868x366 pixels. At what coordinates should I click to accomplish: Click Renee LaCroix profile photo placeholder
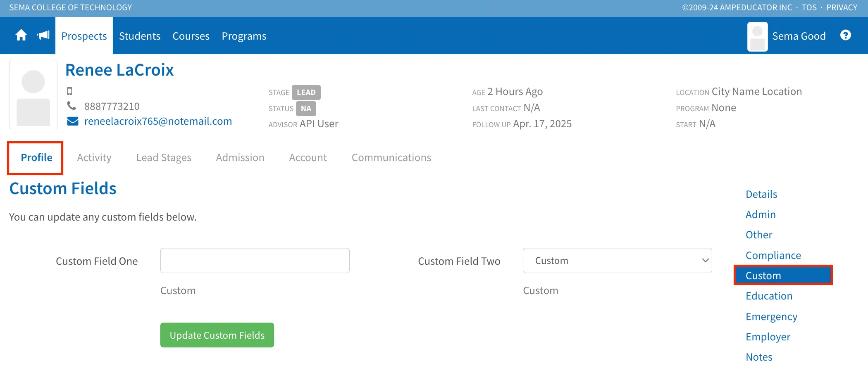[33, 95]
